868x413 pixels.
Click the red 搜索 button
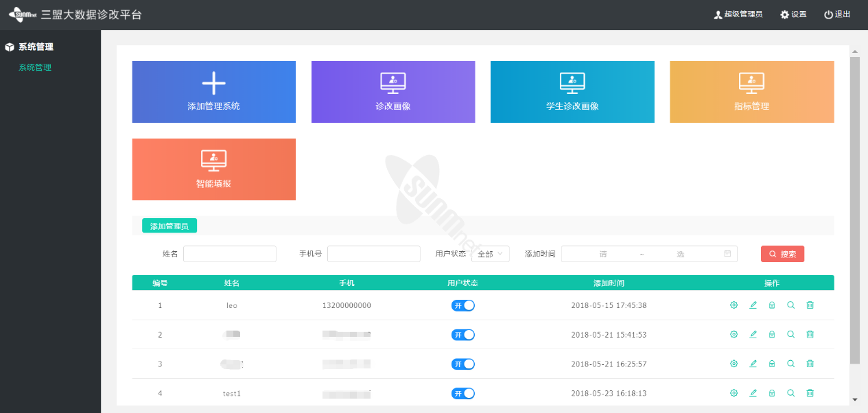(x=782, y=254)
